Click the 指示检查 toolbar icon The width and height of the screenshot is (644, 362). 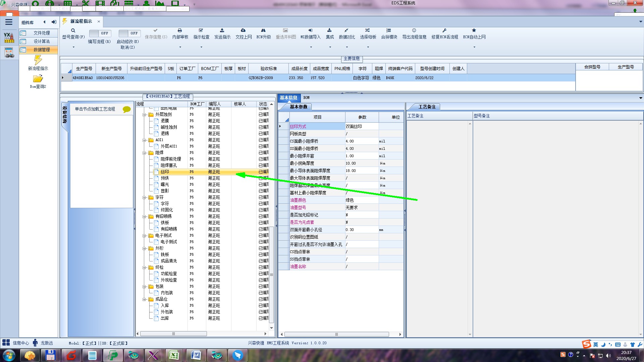tap(201, 31)
